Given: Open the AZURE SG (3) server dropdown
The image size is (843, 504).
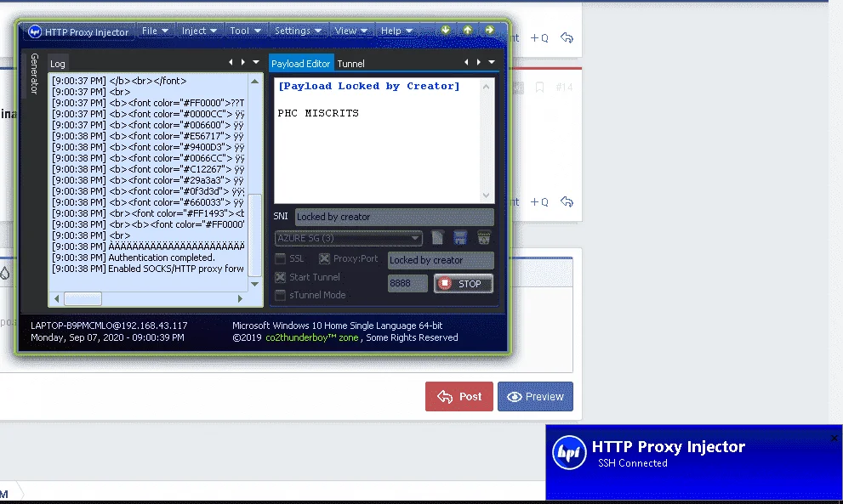Looking at the screenshot, I should (x=349, y=238).
